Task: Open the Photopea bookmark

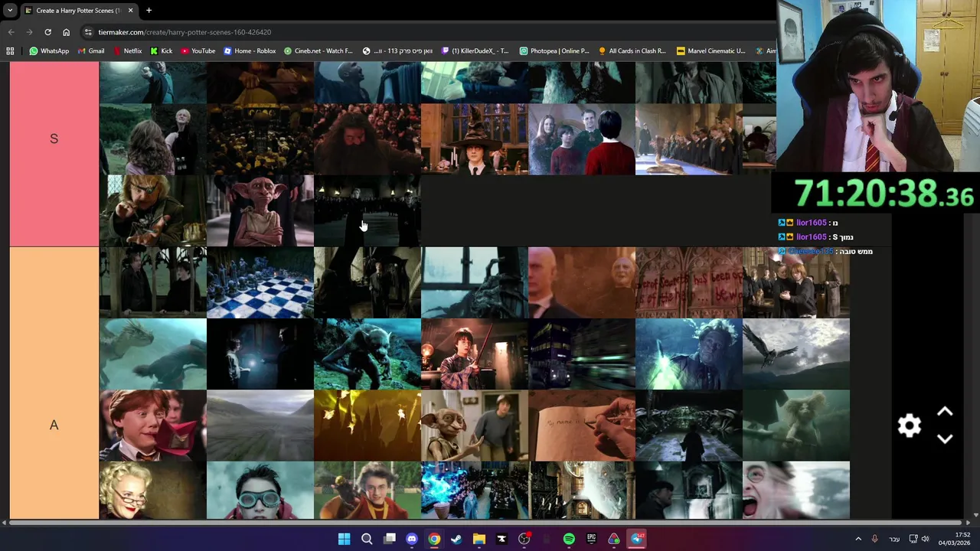Action: click(x=554, y=51)
